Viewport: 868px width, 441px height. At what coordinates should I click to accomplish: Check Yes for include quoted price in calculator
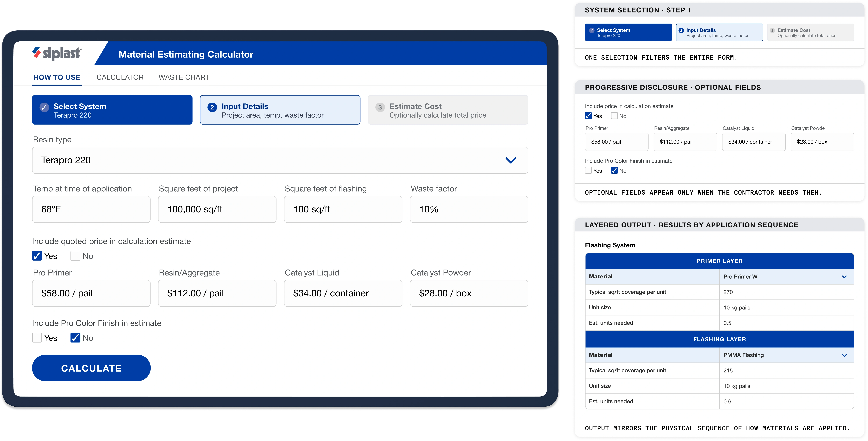coord(37,256)
